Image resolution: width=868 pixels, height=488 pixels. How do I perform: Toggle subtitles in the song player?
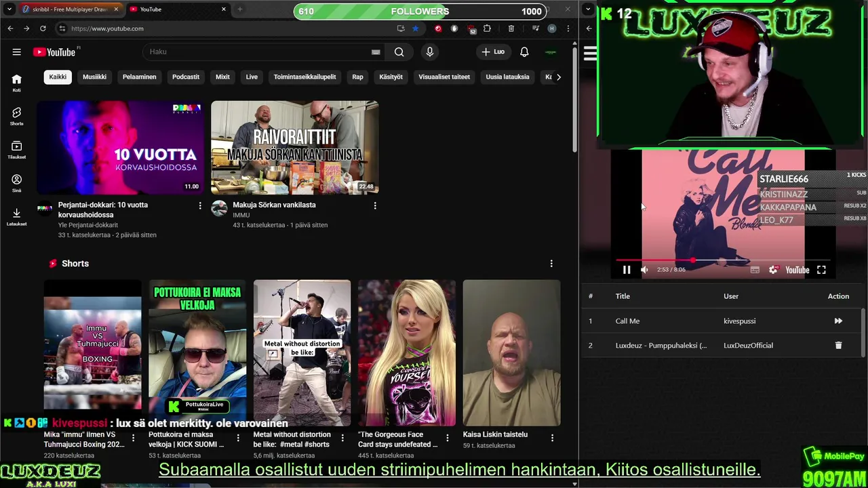[755, 270]
